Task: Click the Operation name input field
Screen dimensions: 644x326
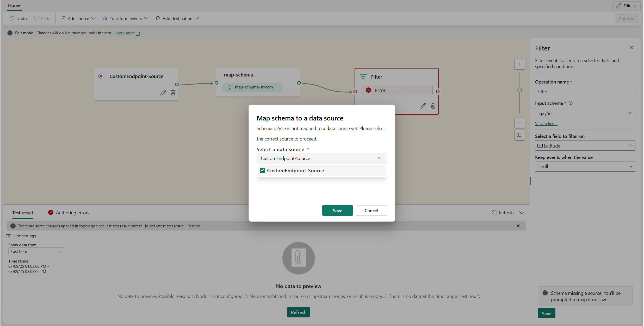Action: click(585, 91)
